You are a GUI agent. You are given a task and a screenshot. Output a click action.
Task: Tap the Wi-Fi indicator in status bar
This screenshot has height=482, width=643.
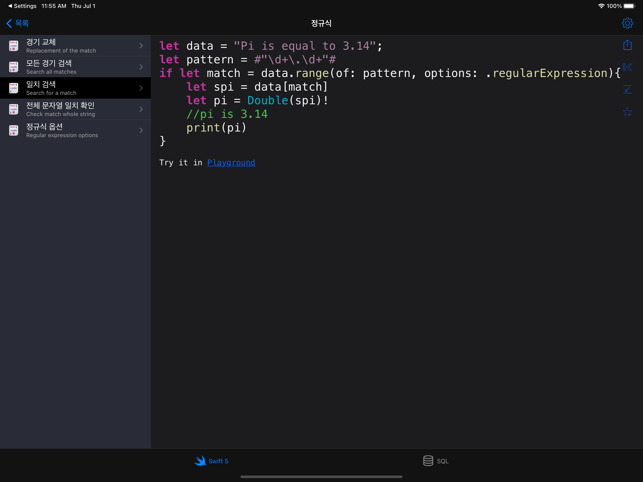click(x=601, y=6)
